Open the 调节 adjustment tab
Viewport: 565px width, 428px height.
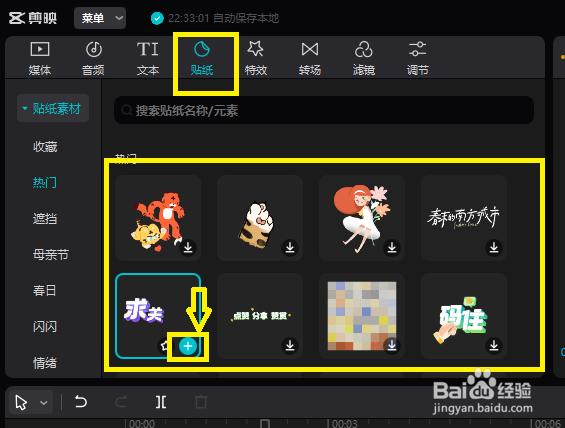coord(418,58)
